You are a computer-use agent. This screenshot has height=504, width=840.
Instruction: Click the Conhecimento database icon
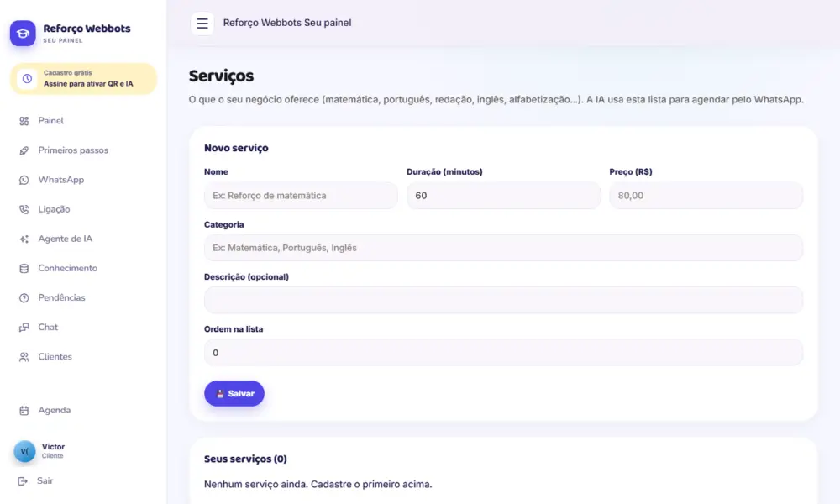pyautogui.click(x=24, y=268)
